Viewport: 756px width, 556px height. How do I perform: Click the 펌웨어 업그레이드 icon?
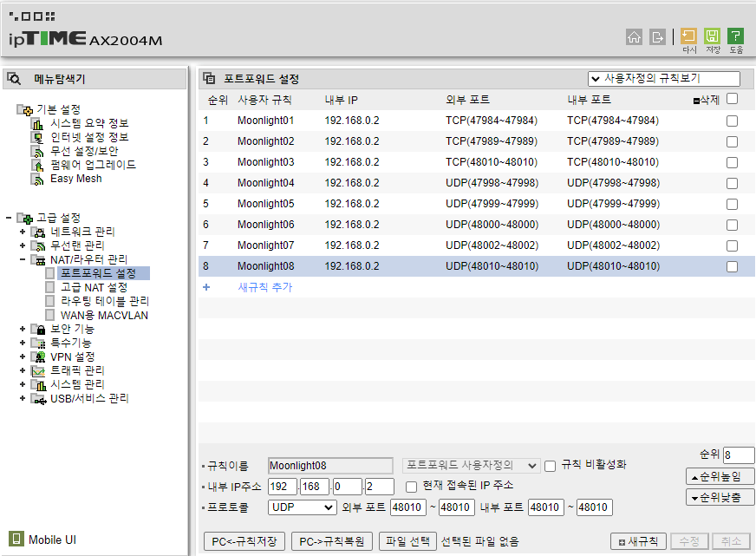(x=37, y=166)
